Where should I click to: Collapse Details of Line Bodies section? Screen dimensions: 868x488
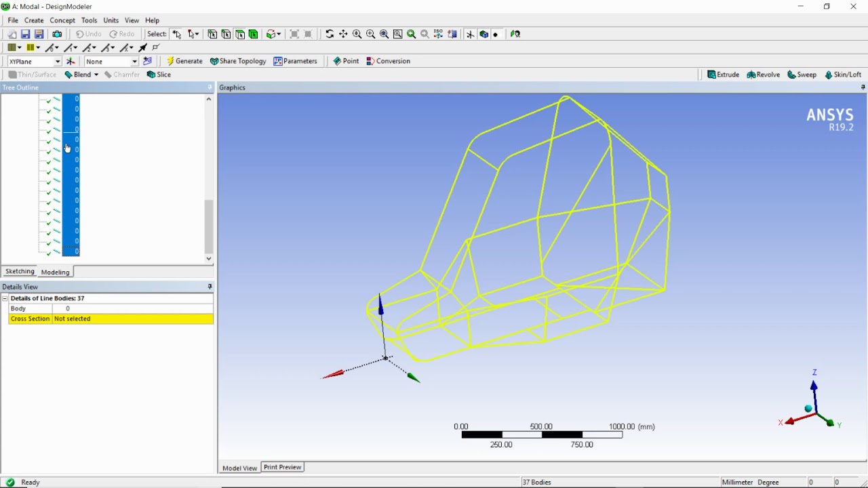(x=5, y=298)
